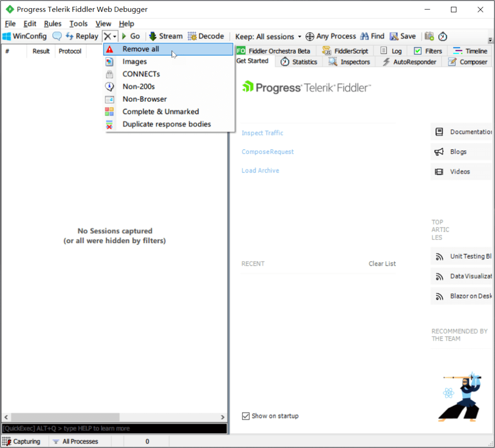The height and width of the screenshot is (448, 495).
Task: Click Inspect Traffic link
Action: click(x=262, y=133)
